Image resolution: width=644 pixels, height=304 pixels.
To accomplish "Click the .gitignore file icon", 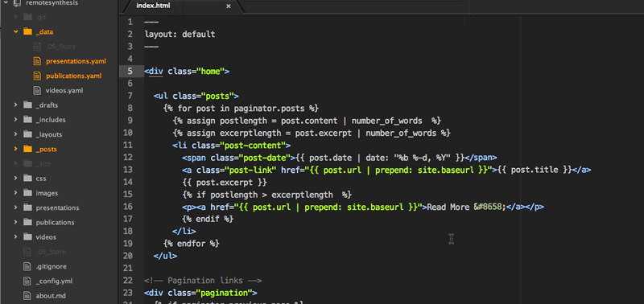I will tap(27, 266).
